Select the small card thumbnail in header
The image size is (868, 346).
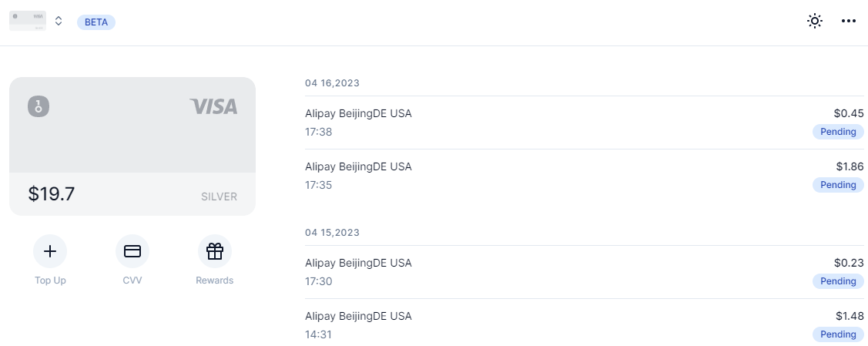pyautogui.click(x=28, y=21)
